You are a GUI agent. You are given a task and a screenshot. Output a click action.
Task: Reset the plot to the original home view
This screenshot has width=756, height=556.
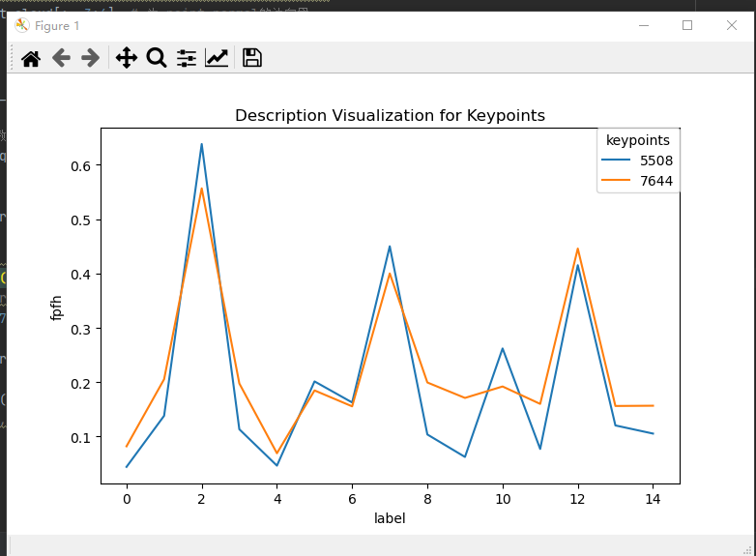(x=31, y=58)
